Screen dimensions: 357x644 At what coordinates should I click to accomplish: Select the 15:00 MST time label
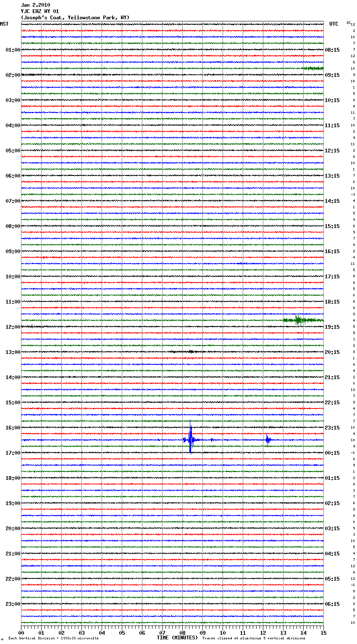point(13,403)
